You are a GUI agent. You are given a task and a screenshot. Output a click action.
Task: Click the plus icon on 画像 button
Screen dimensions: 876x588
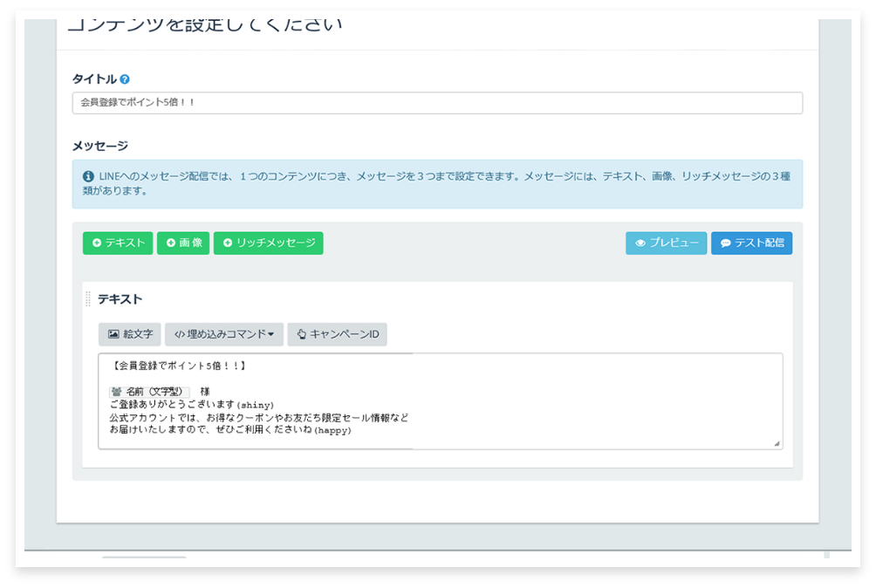pos(169,243)
